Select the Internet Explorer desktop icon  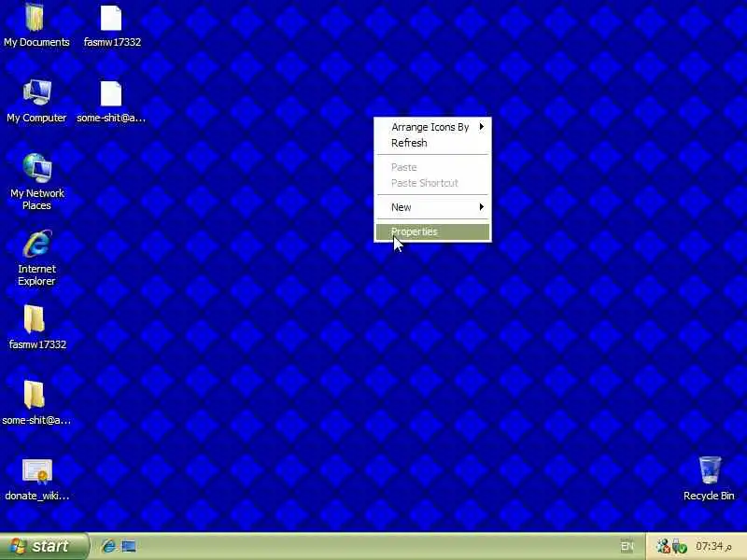click(x=37, y=244)
